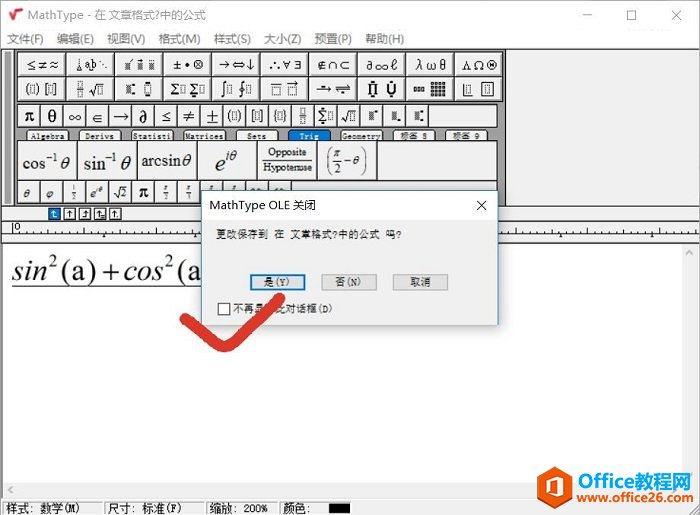This screenshot has height=515, width=700.
Task: Click 是(Y) to save changes
Action: [x=277, y=282]
